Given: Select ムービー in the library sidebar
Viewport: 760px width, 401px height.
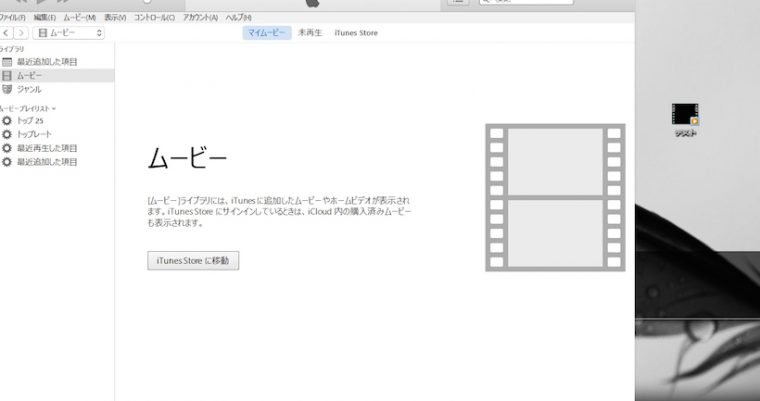Looking at the screenshot, I should click(x=57, y=76).
